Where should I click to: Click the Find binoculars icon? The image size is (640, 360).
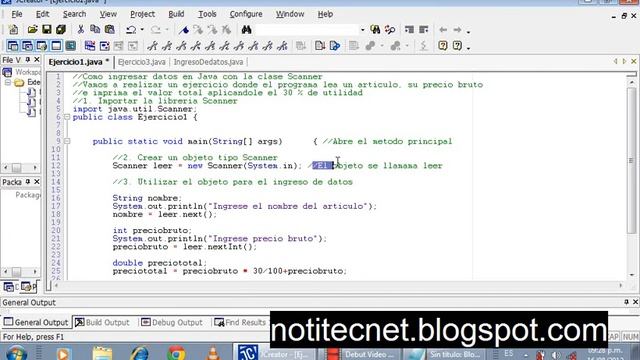point(246,29)
